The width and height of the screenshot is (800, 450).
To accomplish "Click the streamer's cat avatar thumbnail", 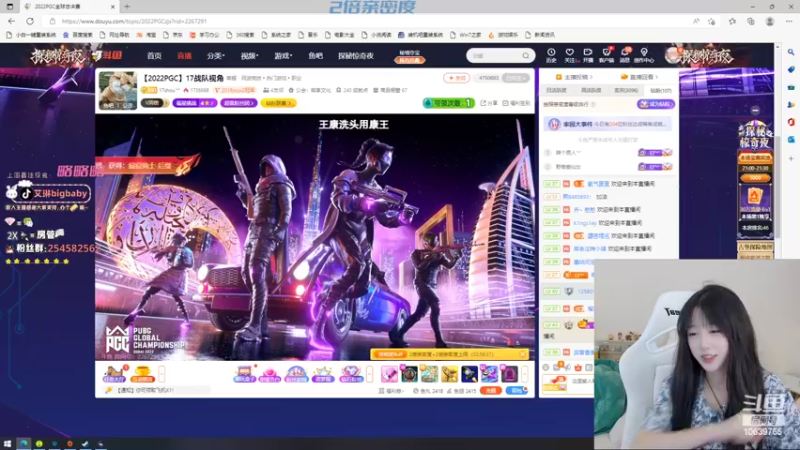I will (118, 91).
